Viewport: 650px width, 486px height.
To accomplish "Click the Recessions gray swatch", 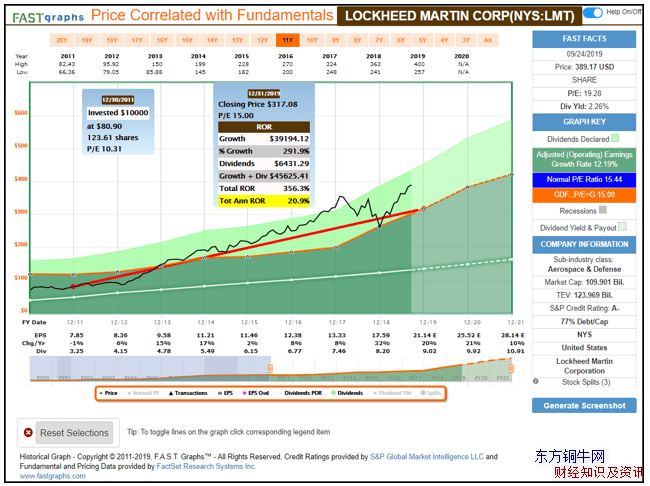I will tap(603, 210).
